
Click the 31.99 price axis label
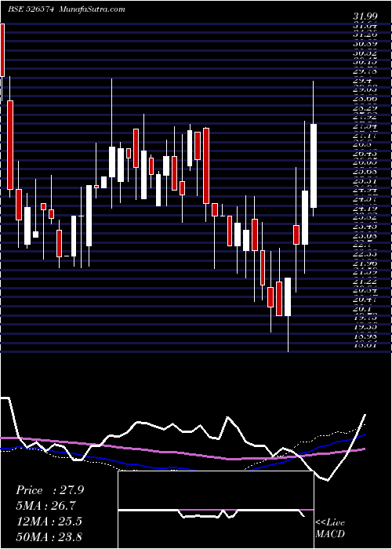(365, 16)
